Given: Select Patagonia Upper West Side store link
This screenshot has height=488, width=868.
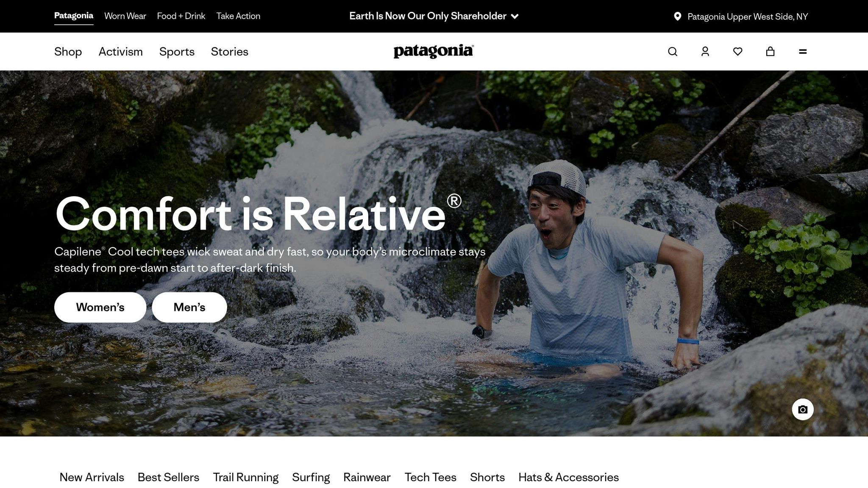Looking at the screenshot, I should (x=748, y=17).
